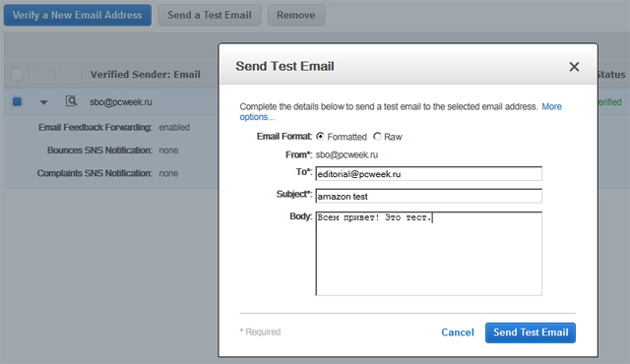Tick the select-all header checkbox
This screenshot has height=364, width=630.
(17, 74)
